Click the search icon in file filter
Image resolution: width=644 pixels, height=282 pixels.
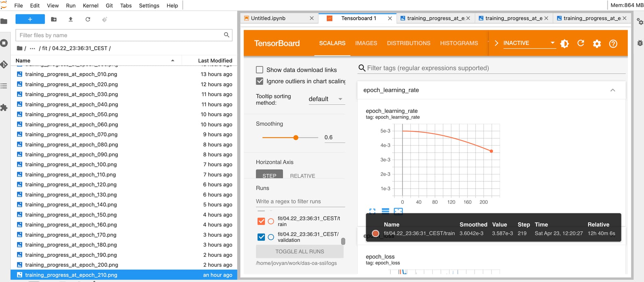227,35
